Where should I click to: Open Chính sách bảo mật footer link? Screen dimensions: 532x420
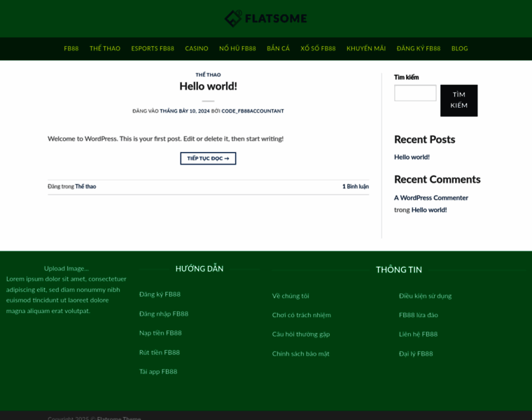click(x=300, y=353)
